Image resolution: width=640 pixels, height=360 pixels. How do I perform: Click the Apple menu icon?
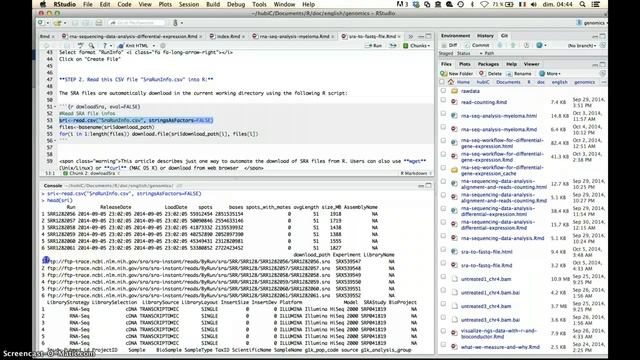click(43, 4)
